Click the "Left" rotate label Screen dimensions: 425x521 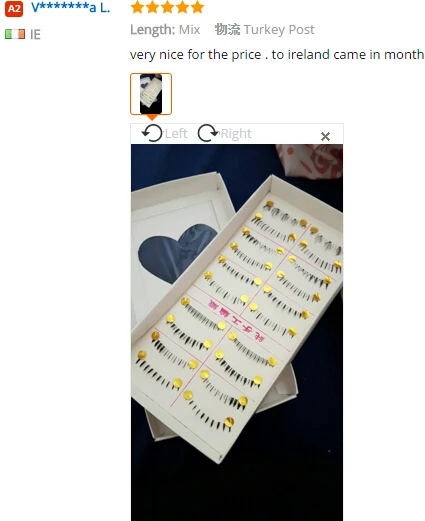(x=176, y=134)
